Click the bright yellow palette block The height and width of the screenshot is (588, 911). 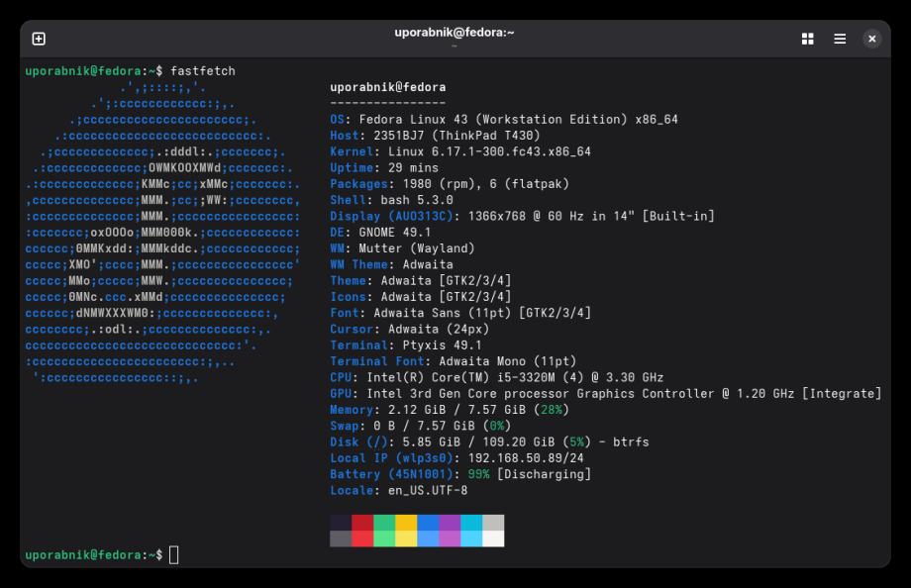click(406, 539)
